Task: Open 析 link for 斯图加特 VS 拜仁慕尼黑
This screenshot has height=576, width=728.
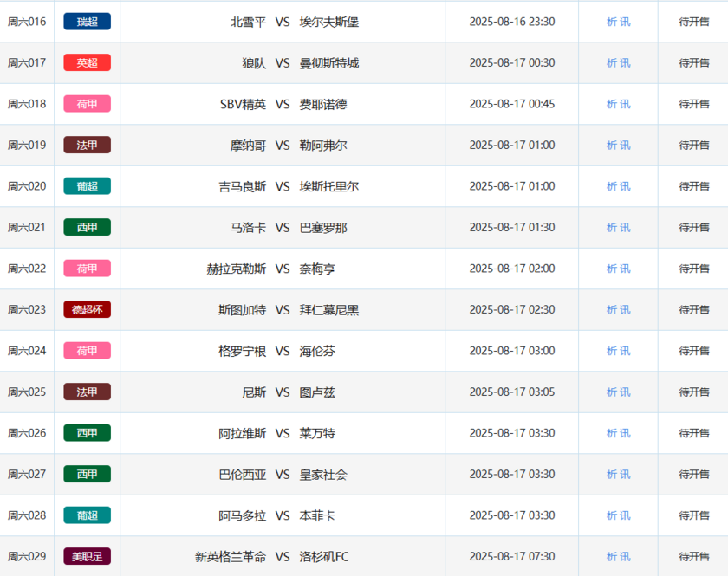Action: pyautogui.click(x=612, y=309)
